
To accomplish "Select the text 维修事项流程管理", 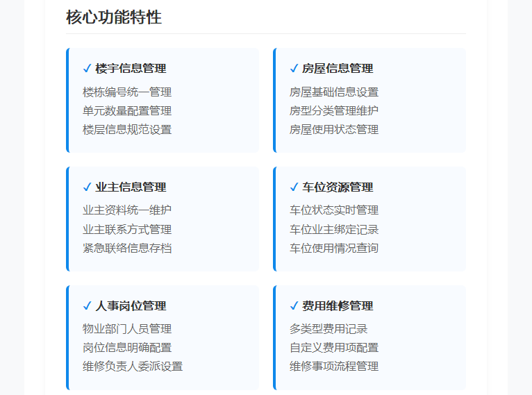I will (334, 367).
